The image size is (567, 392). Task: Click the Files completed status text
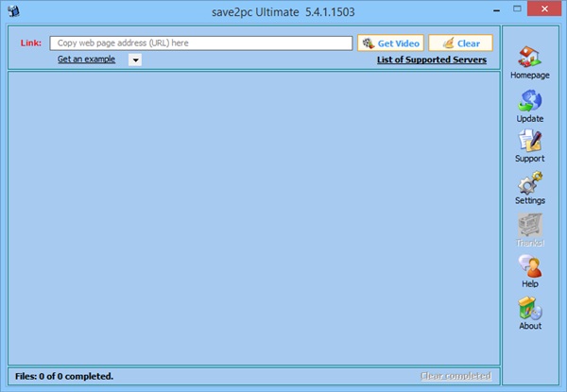pyautogui.click(x=64, y=377)
